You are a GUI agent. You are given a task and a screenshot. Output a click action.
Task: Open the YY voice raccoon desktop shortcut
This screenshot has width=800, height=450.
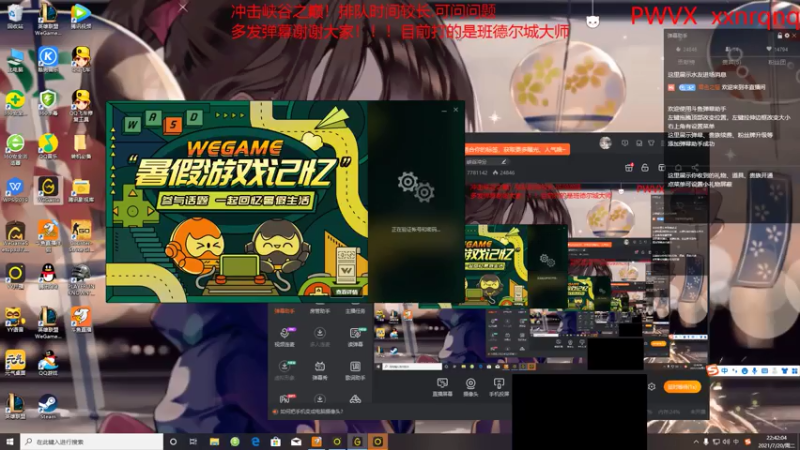pyautogui.click(x=15, y=320)
